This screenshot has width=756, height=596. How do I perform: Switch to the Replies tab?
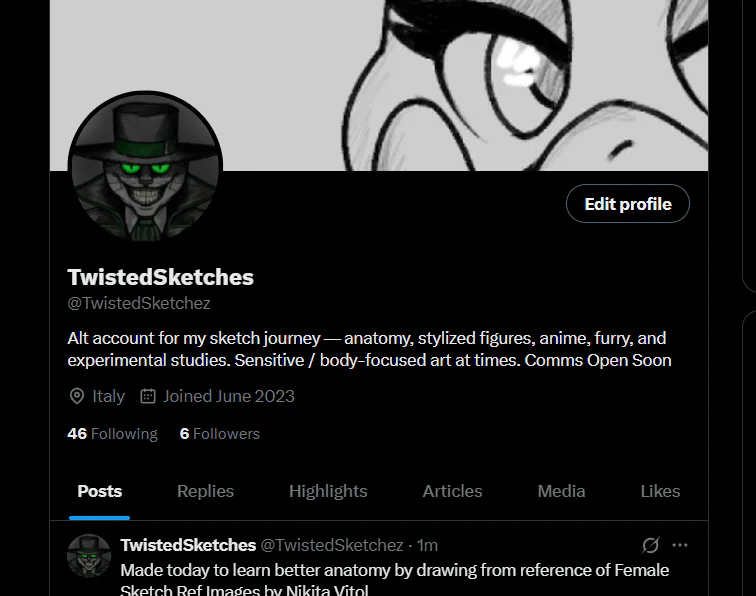point(205,491)
